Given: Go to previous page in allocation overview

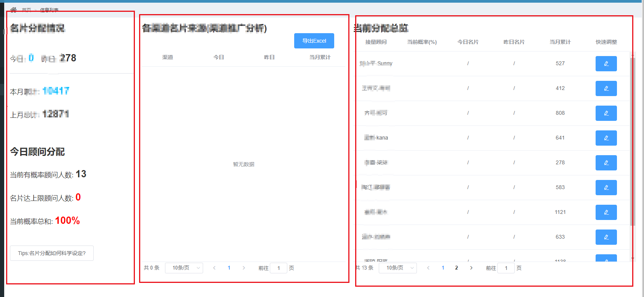Looking at the screenshot, I should click(x=428, y=268).
